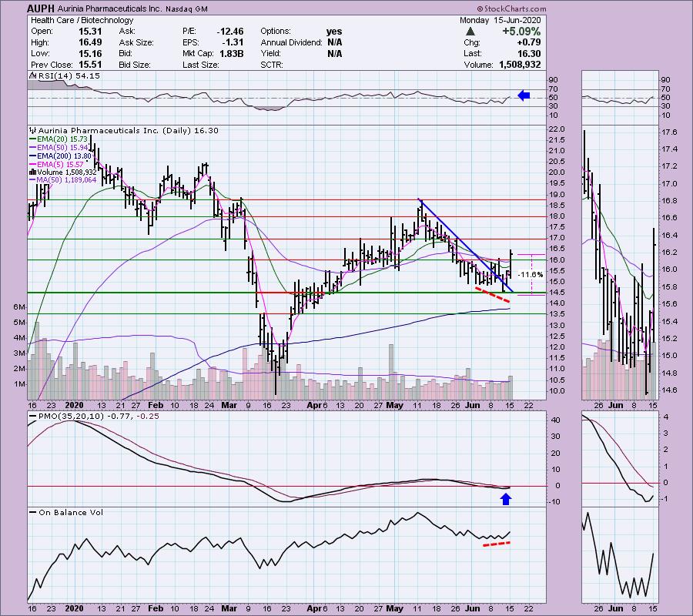This screenshot has height=616, width=693.
Task: Click the header Volume value 1,508,932
Action: pos(520,65)
